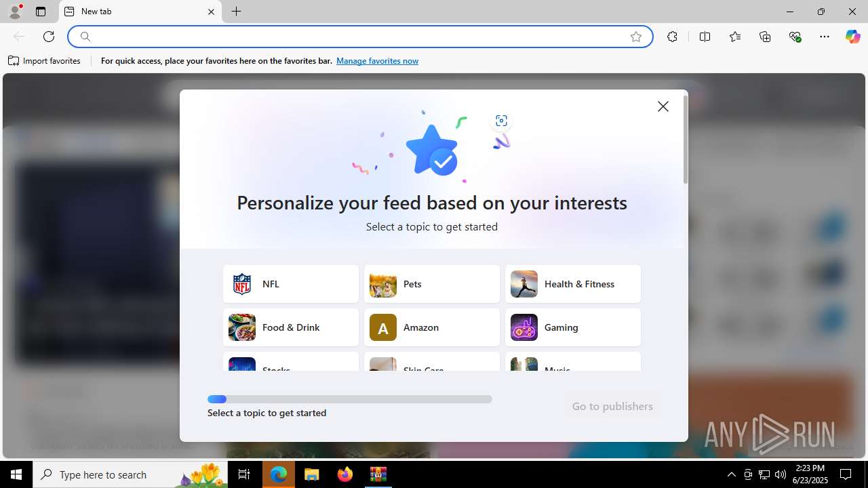Open WinRAR from the taskbar
The height and width of the screenshot is (488, 868).
pyautogui.click(x=378, y=474)
